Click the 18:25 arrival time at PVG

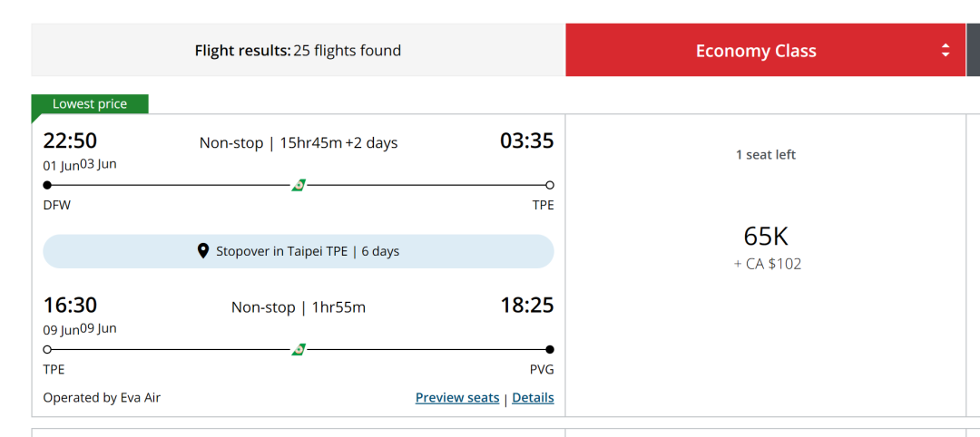526,306
